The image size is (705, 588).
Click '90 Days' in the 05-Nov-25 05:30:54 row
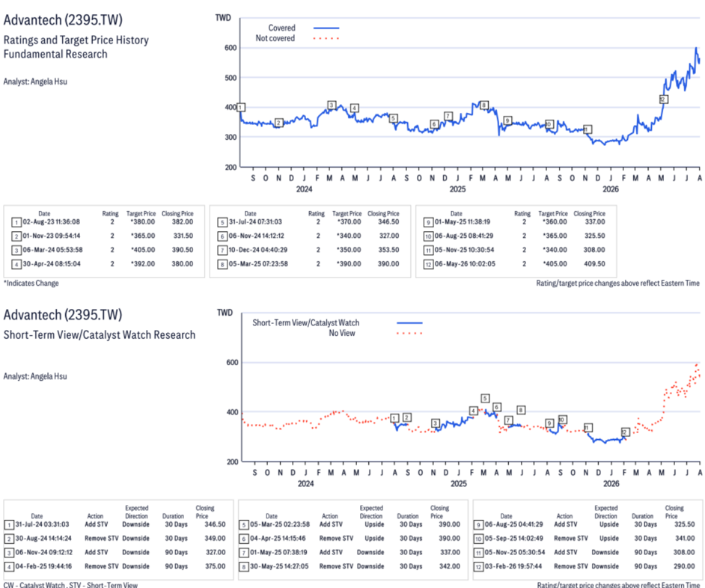pyautogui.click(x=646, y=552)
